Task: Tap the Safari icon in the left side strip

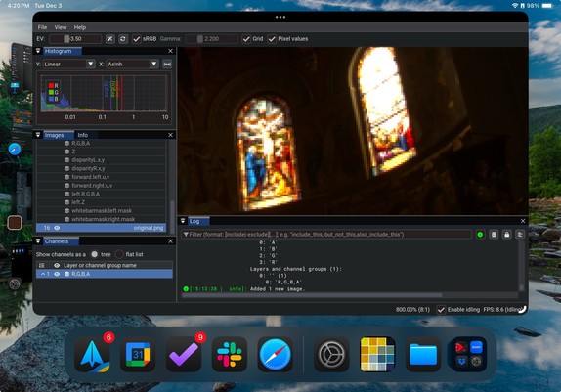Action: (x=15, y=149)
